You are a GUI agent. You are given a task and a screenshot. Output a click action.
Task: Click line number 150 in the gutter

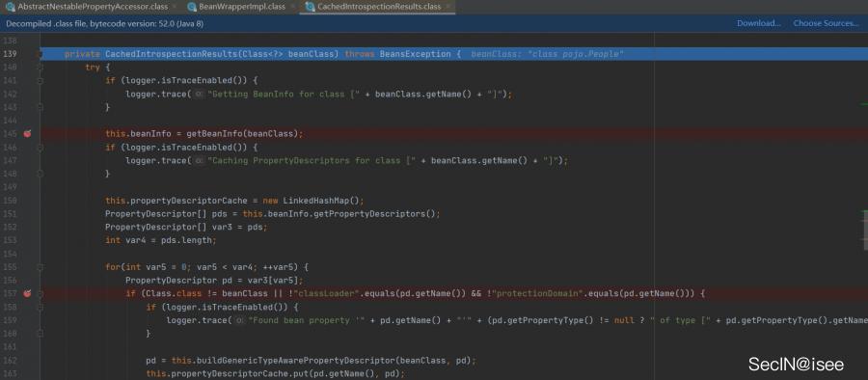pyautogui.click(x=11, y=201)
